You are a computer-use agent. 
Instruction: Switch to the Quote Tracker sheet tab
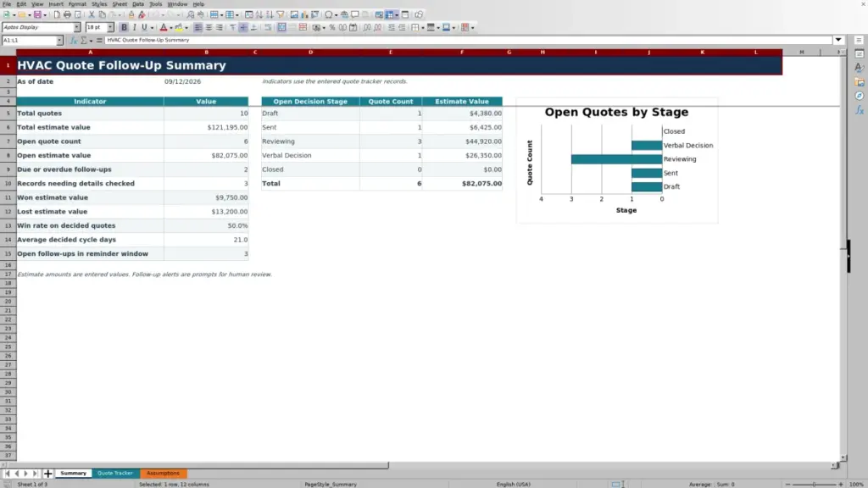pyautogui.click(x=115, y=473)
